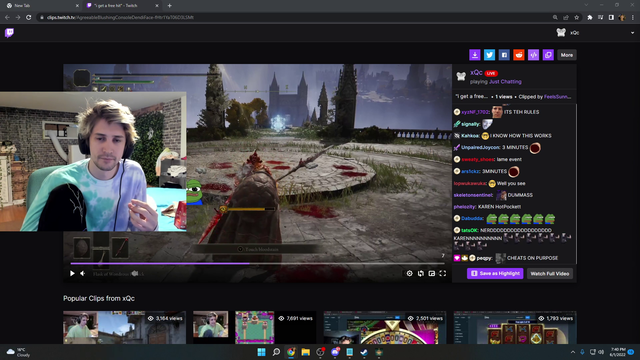Open Windows taskbar search
This screenshot has width=640, height=360.
(276, 352)
